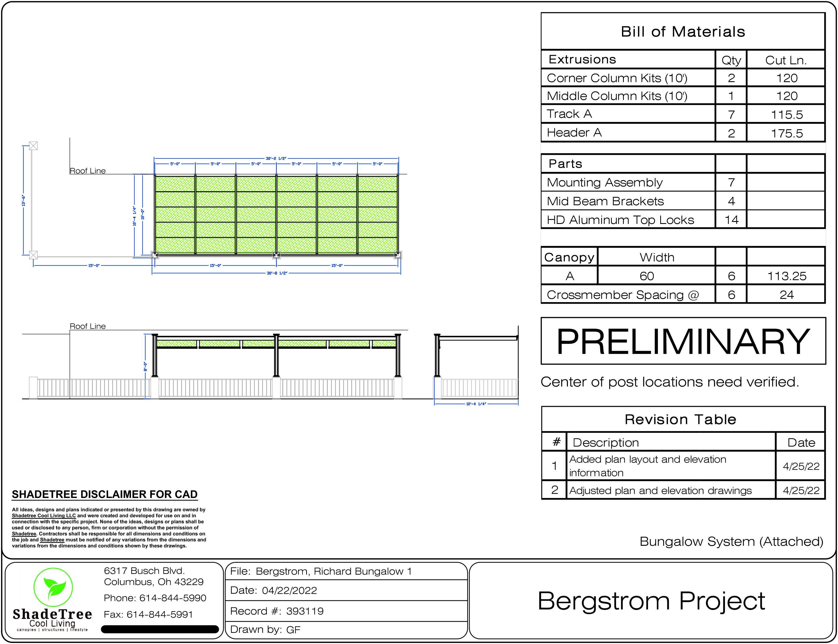
Task: Click the Extrusions header
Action: 582,59
